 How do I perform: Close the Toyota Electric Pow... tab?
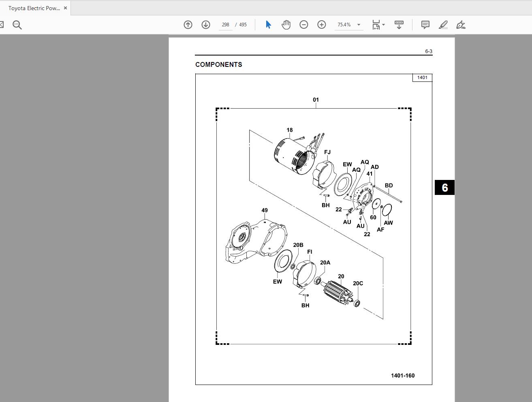coord(65,8)
